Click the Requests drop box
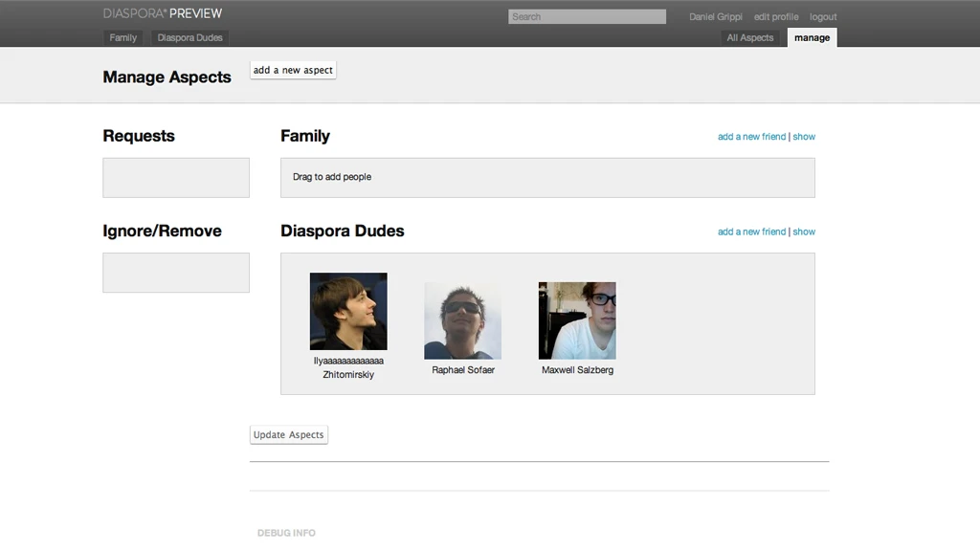The image size is (980, 551). coord(176,177)
